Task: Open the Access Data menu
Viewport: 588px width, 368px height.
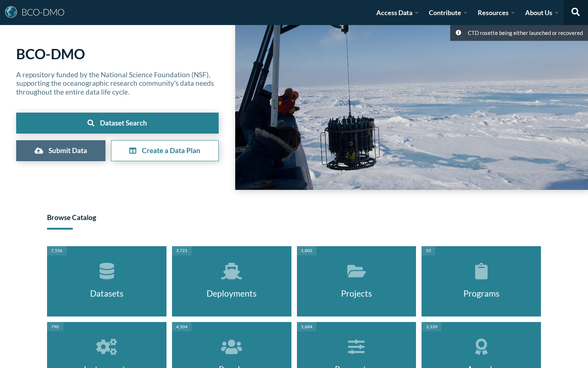Action: pyautogui.click(x=394, y=13)
